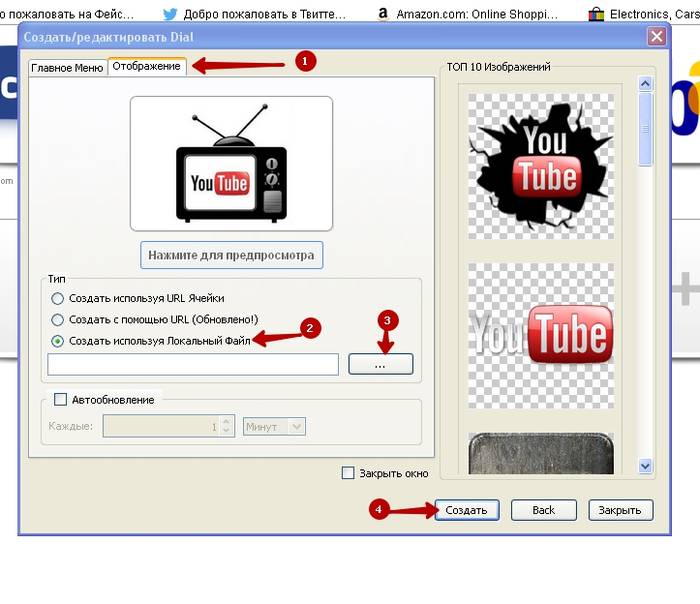Open the Минут time unit dropdown
700x604 pixels.
coord(274,426)
